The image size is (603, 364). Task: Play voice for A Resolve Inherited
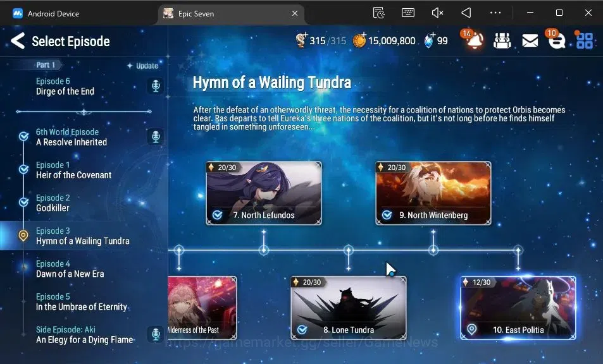(x=156, y=136)
